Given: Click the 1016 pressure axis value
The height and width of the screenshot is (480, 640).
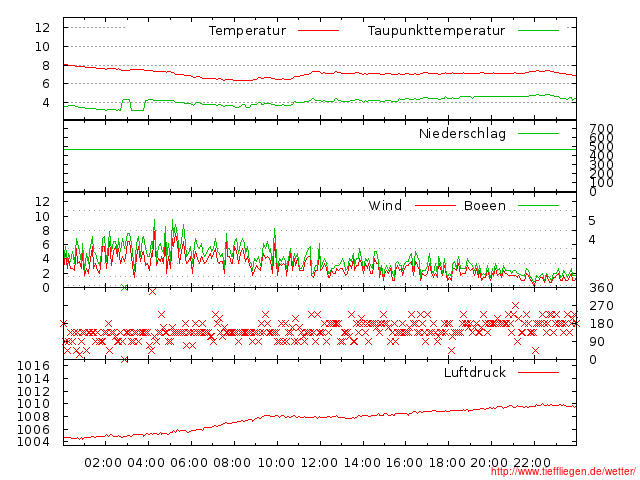Looking at the screenshot, I should click(x=33, y=366).
